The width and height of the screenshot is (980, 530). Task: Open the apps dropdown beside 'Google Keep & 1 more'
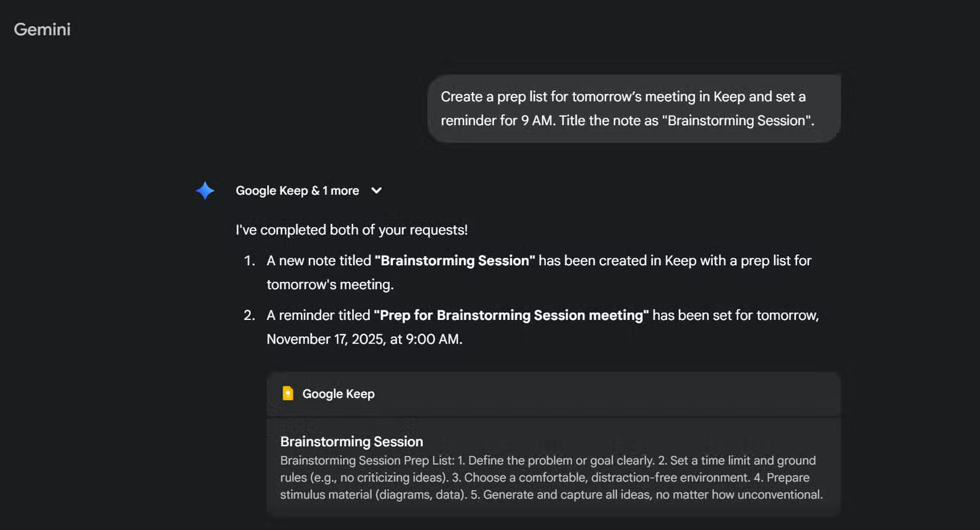(377, 191)
